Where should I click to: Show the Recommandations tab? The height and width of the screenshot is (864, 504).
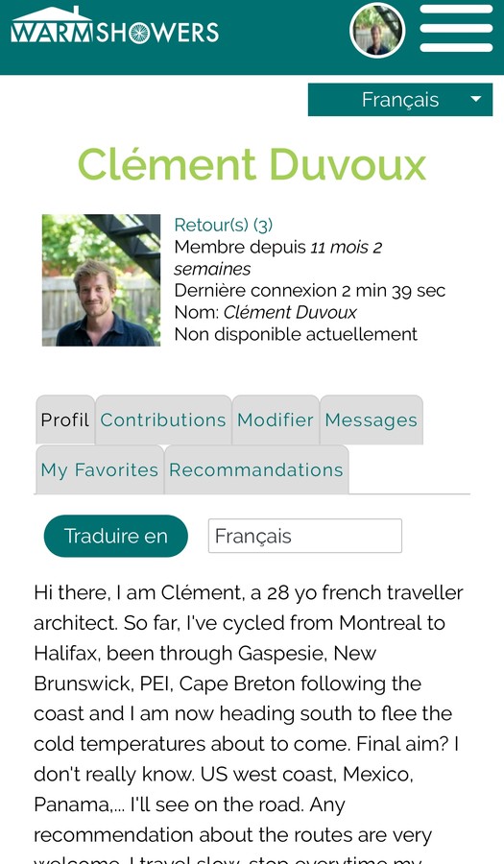[x=256, y=469]
